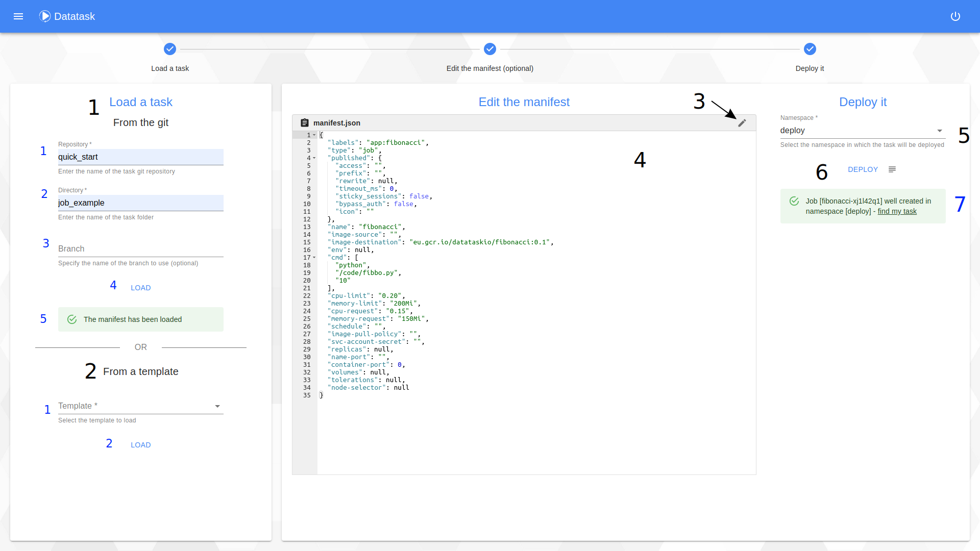
Task: Enter text in Repository input field
Action: coord(140,156)
